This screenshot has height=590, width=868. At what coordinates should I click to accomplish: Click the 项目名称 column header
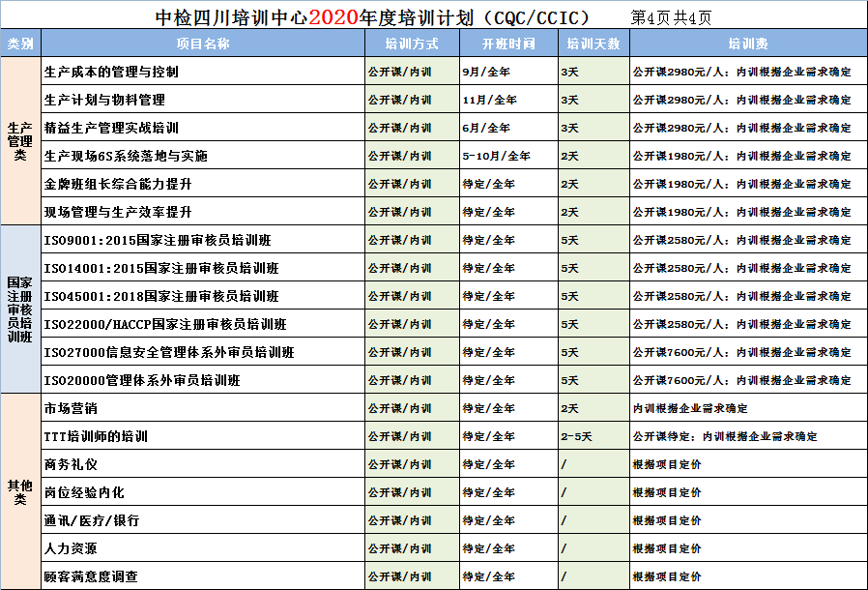pos(203,44)
